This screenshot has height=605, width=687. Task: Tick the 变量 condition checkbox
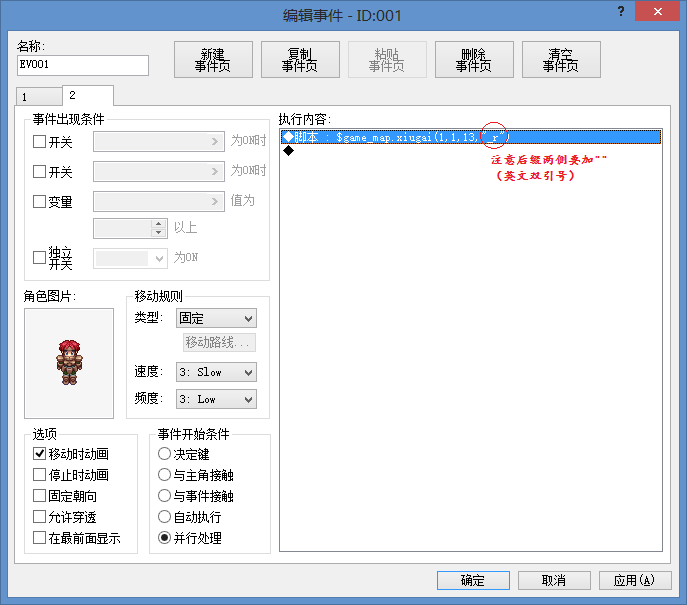pyautogui.click(x=39, y=202)
